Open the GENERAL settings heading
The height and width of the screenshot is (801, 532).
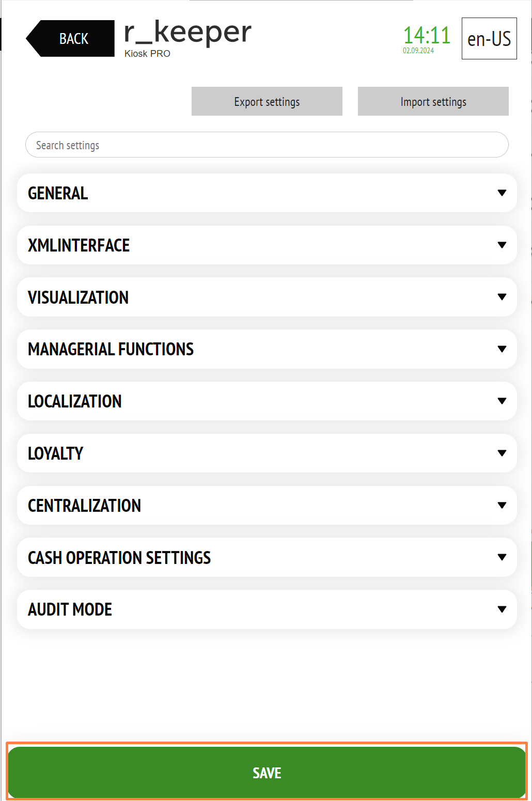pos(58,193)
